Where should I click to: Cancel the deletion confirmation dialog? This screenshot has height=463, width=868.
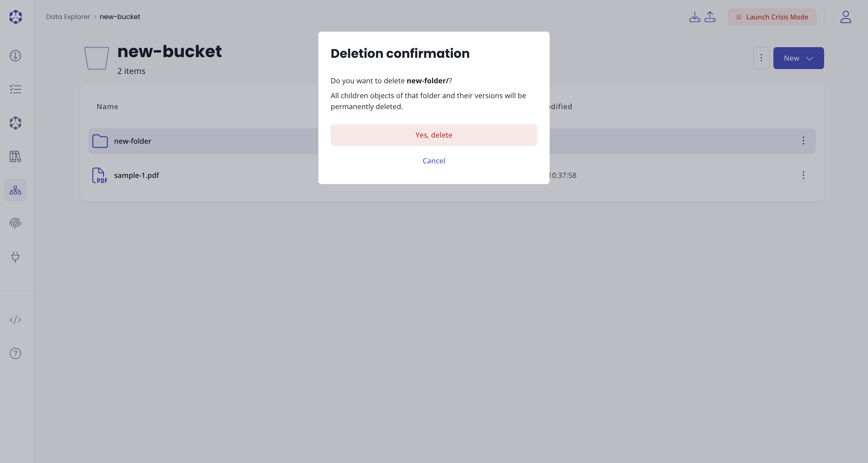434,161
